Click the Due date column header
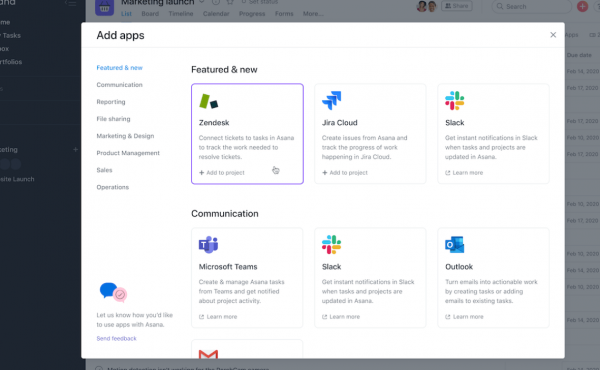Viewport: 600px width, 370px height. pos(579,55)
